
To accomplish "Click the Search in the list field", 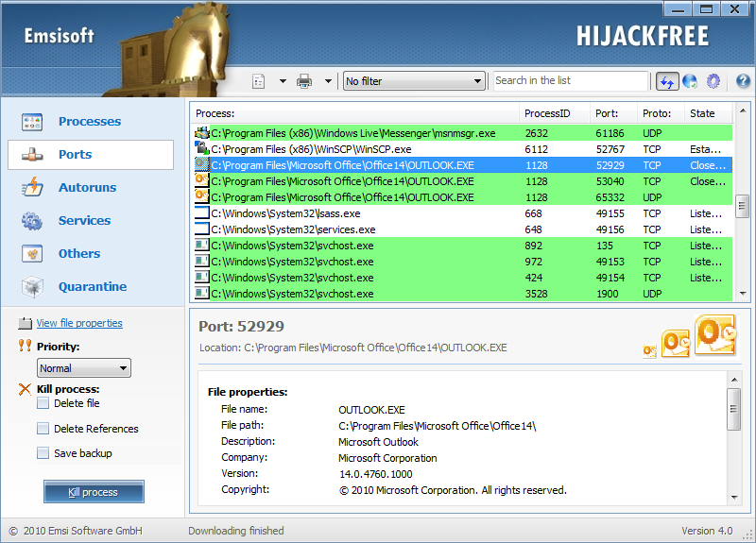I will coord(571,81).
